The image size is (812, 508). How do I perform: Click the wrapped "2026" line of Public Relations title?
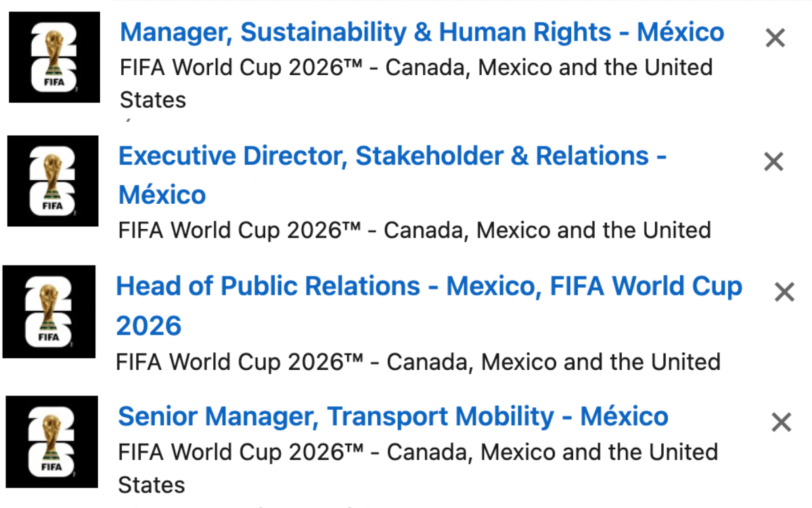coord(149,326)
